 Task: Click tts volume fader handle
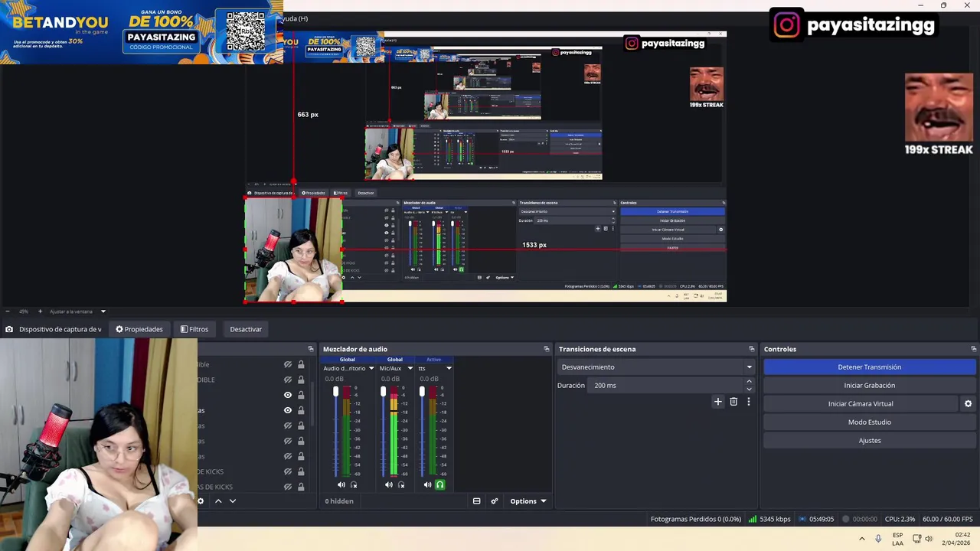click(421, 392)
